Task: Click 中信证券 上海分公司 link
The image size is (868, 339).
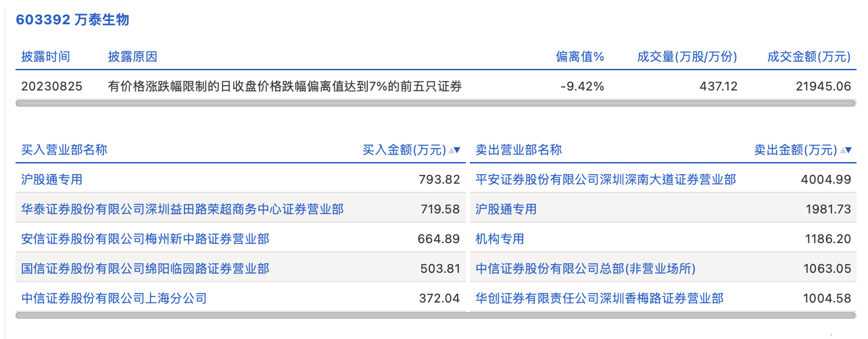Action: click(114, 298)
